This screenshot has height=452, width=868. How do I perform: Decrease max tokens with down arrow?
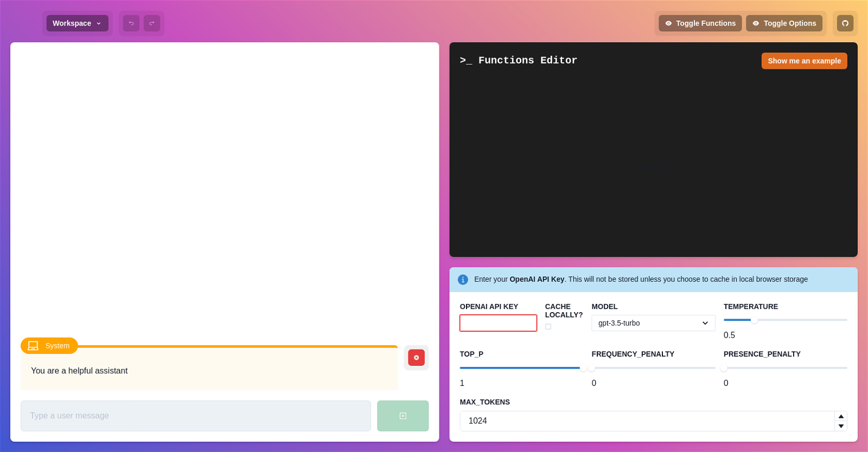[841, 426]
